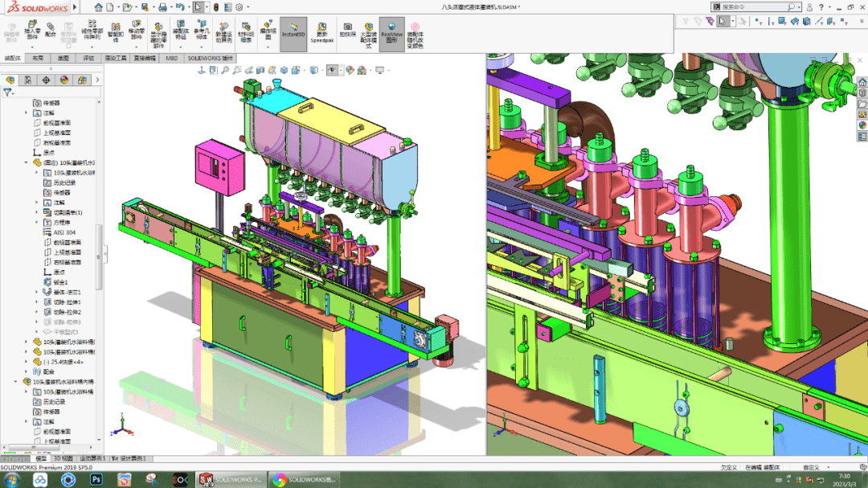This screenshot has width=868, height=488.
Task: Toggle the hide/show items eye icon
Action: (x=332, y=71)
